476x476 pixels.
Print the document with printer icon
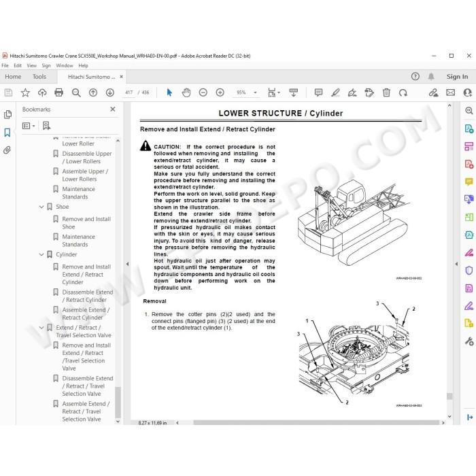[59, 92]
